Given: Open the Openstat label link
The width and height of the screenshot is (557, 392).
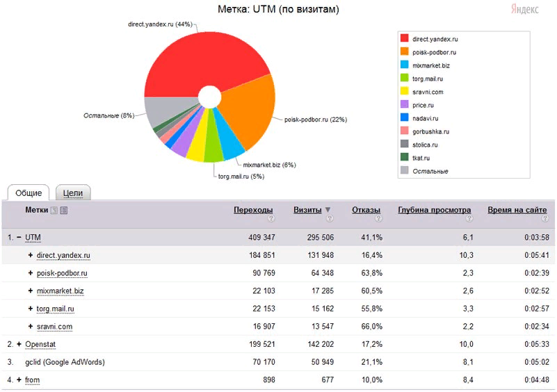Looking at the screenshot, I should click(x=40, y=344).
